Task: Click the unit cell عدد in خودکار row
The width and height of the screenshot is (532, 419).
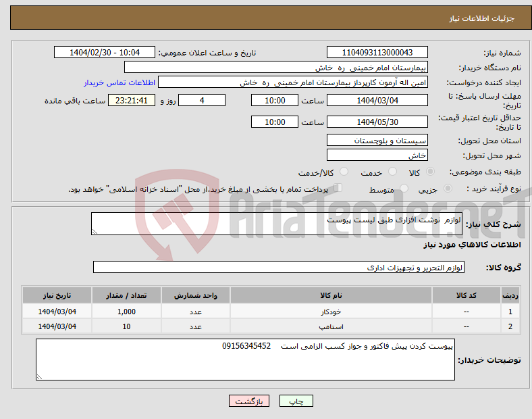Action: (x=196, y=312)
